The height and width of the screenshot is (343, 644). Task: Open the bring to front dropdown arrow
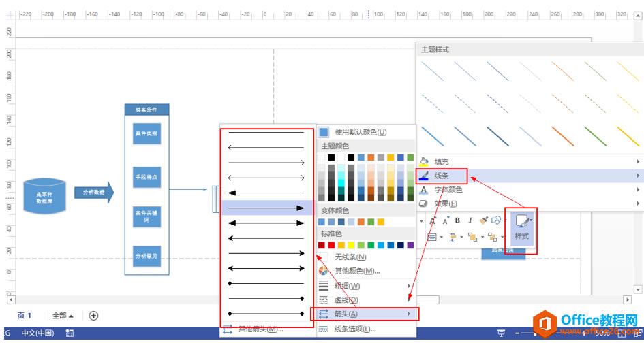point(482,237)
